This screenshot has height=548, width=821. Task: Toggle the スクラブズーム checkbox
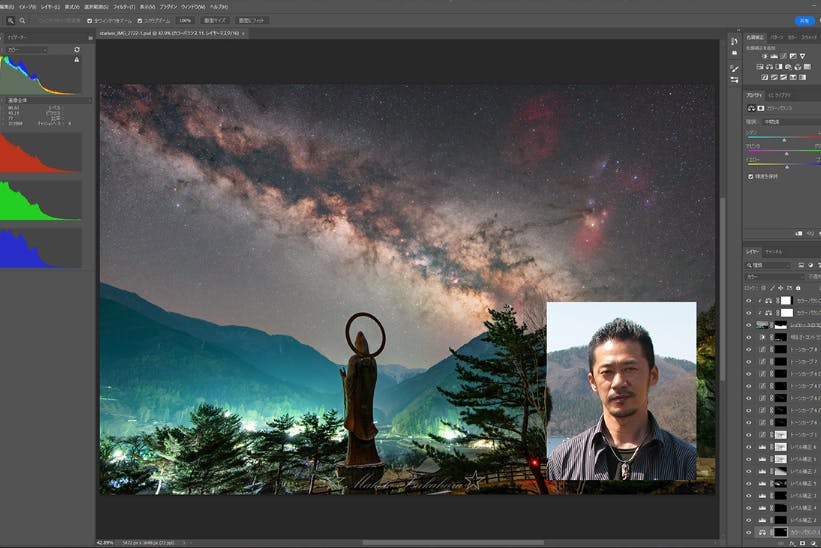click(x=140, y=21)
